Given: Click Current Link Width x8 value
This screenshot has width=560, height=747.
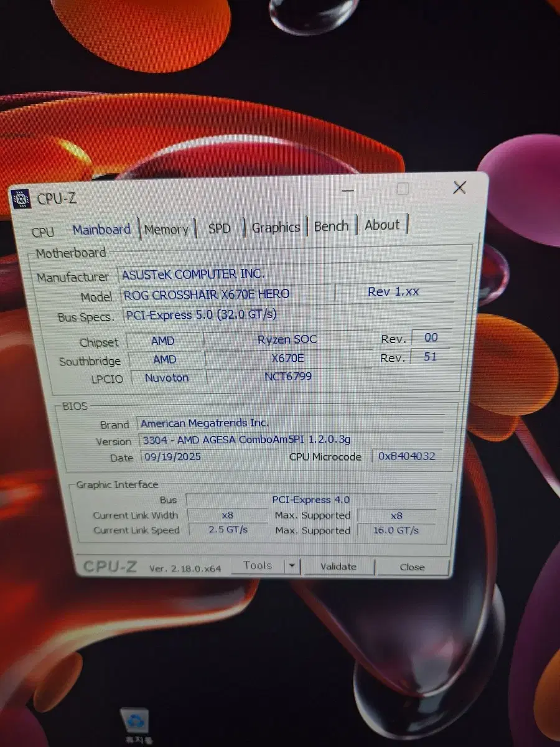Looking at the screenshot, I should [227, 515].
